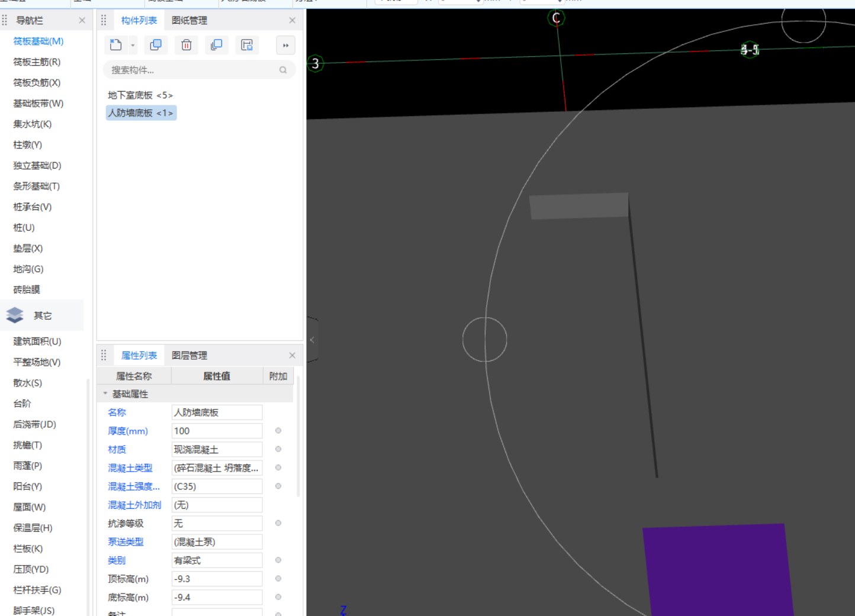The width and height of the screenshot is (855, 616).
Task: Select 筏板基础(M) in navigation
Action: tap(38, 41)
